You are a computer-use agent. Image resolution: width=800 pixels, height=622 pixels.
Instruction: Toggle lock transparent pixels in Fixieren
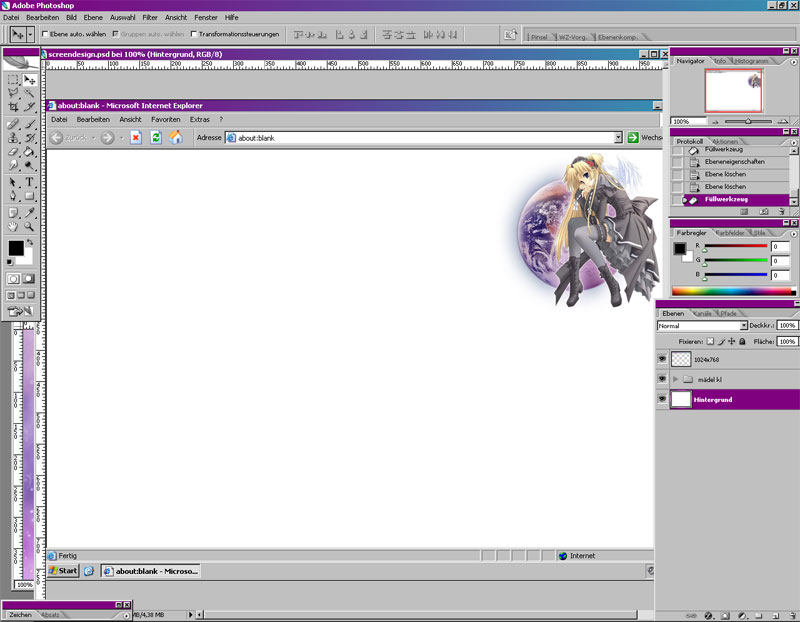710,341
